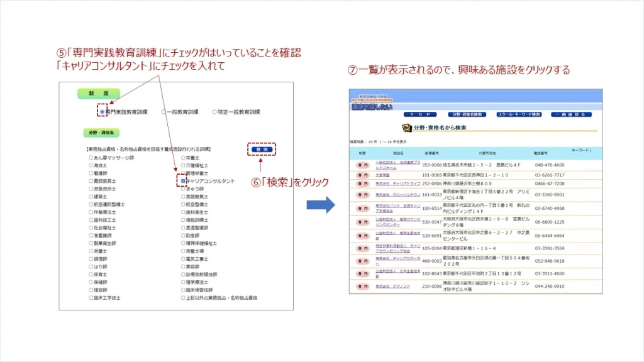Check the 准看護師 checkbox

click(91, 236)
